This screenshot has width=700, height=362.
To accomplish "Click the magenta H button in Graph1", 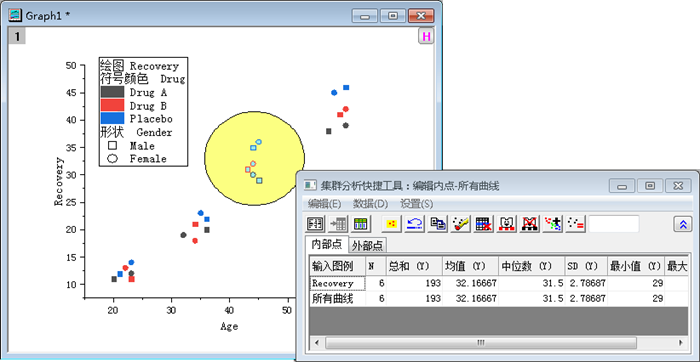I will click(x=426, y=37).
